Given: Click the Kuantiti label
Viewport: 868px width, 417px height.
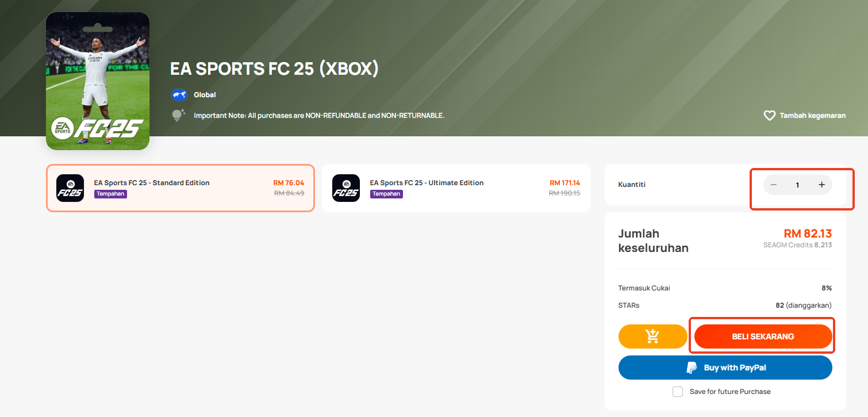Looking at the screenshot, I should (x=632, y=185).
